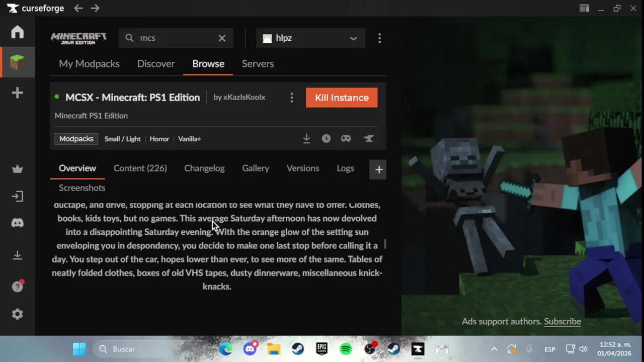Clear the 'mcs' search text
The height and width of the screenshot is (362, 644).
tap(222, 38)
